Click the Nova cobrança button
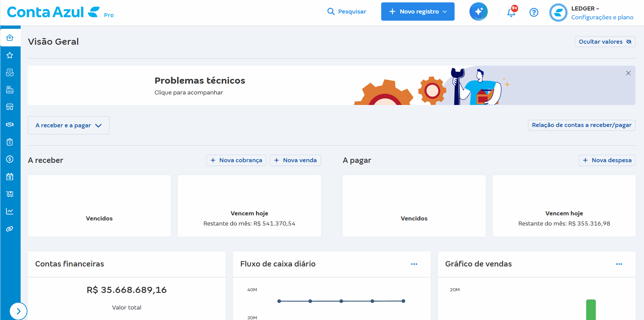The width and height of the screenshot is (644, 320). coord(236,160)
